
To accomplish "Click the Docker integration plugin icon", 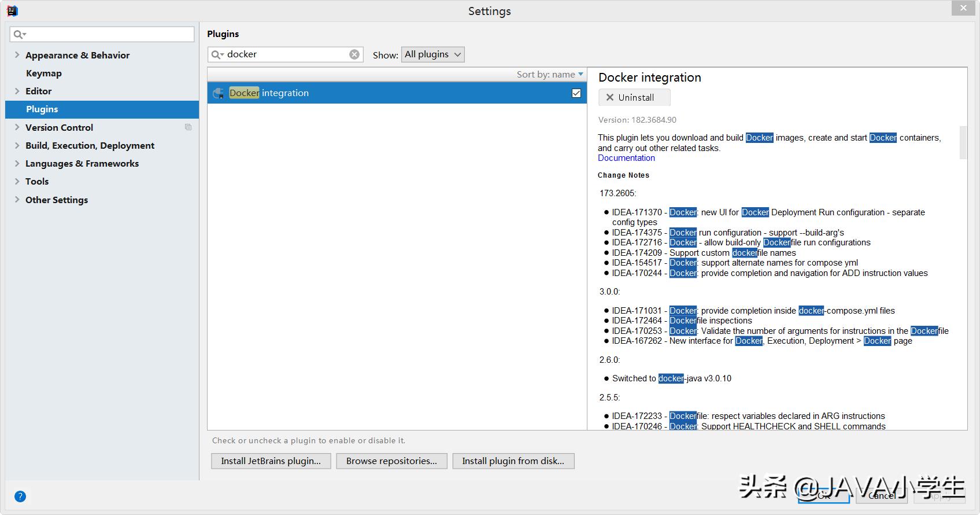I will (219, 93).
